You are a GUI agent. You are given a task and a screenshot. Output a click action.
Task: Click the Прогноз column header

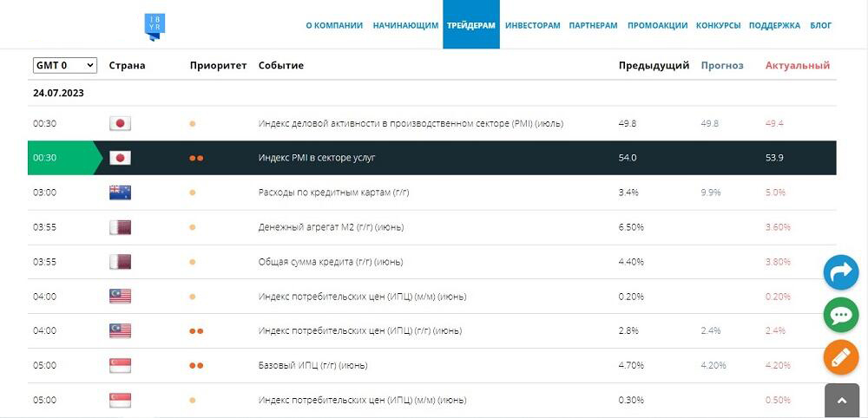(722, 65)
